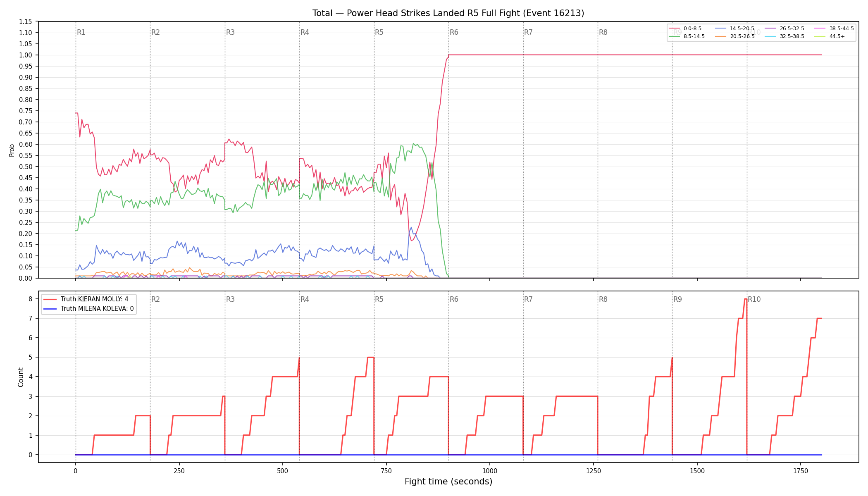Click the 0.75 tick on the Prob axis

coord(26,111)
